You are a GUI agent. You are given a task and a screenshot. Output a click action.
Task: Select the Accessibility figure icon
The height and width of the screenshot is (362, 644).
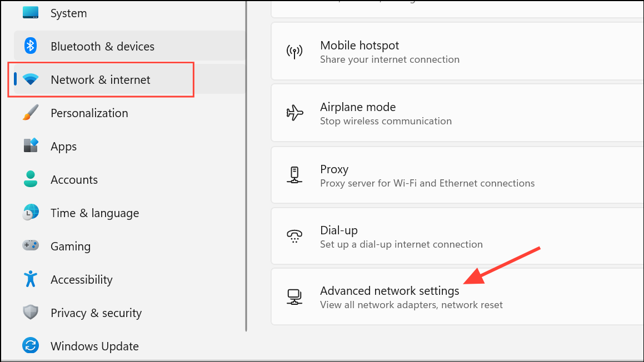[31, 279]
